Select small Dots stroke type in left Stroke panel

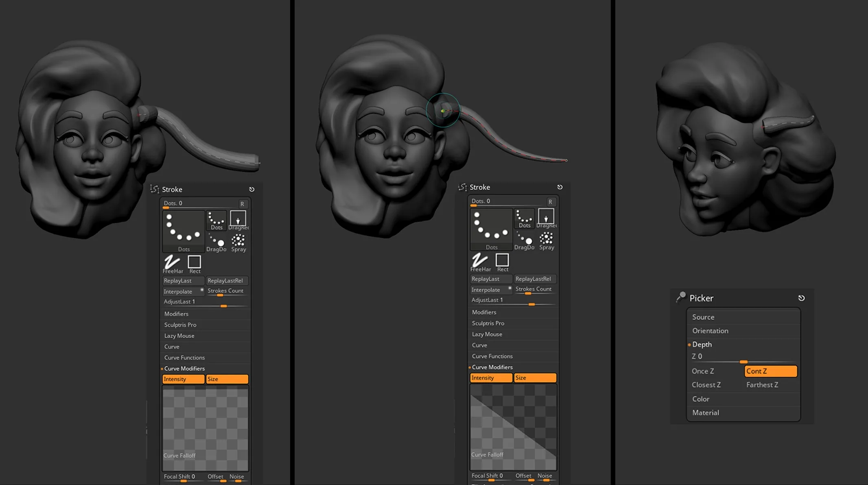(216, 221)
